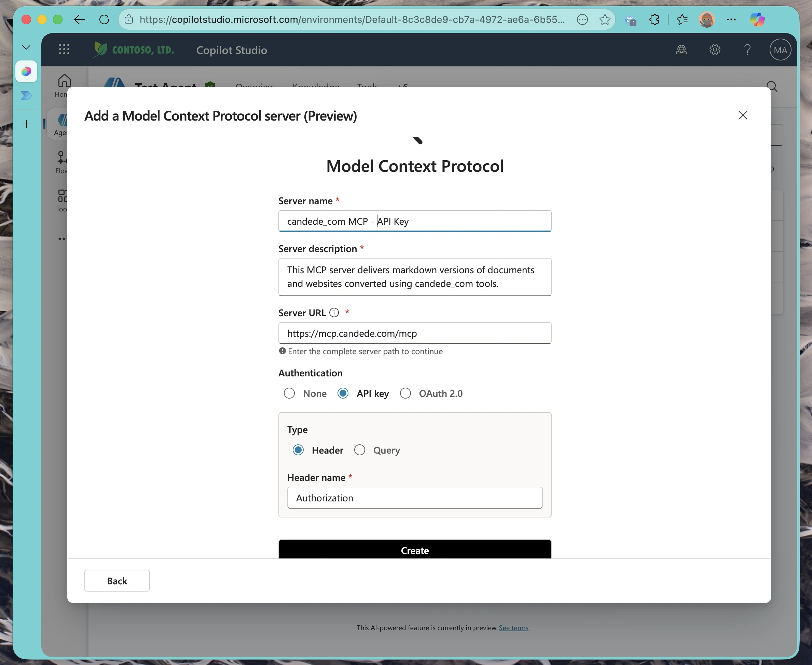
Task: Open the Overview tab of Test Agent
Action: pos(255,86)
